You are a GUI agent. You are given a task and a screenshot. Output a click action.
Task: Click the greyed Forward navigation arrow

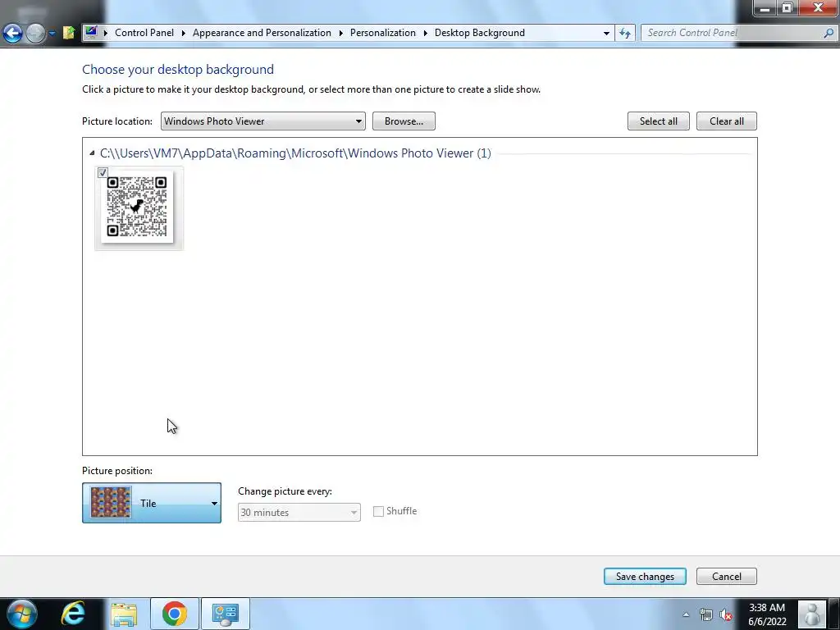36,33
